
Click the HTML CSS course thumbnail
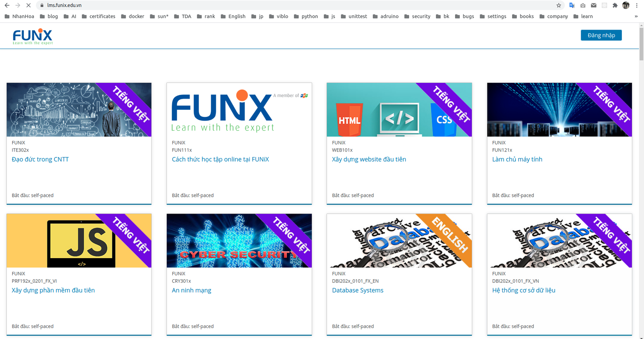(399, 110)
